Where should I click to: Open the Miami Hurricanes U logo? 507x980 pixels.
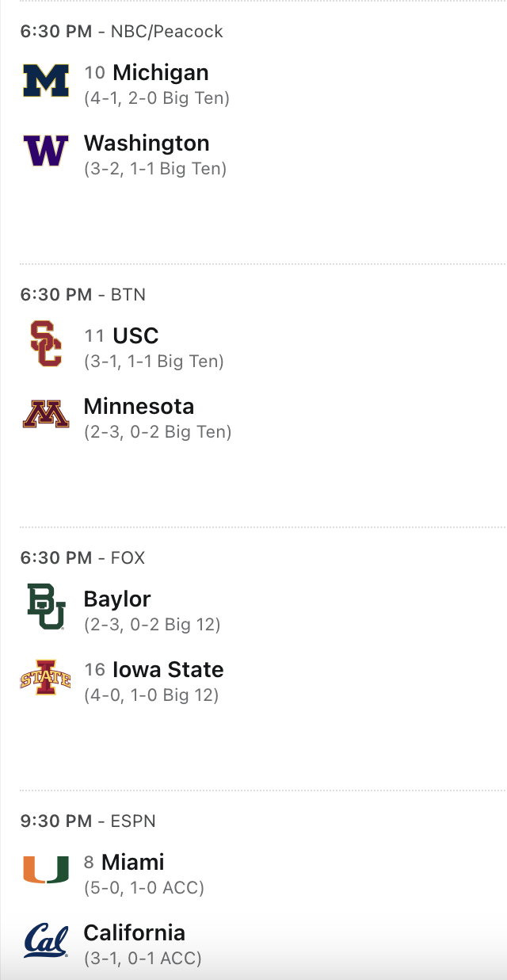tap(46, 870)
